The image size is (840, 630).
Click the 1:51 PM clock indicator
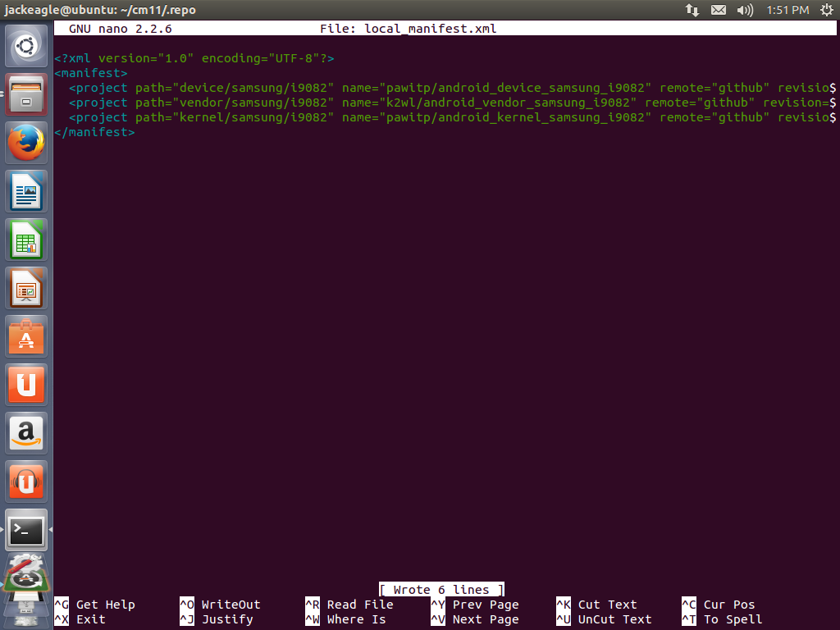(x=787, y=10)
